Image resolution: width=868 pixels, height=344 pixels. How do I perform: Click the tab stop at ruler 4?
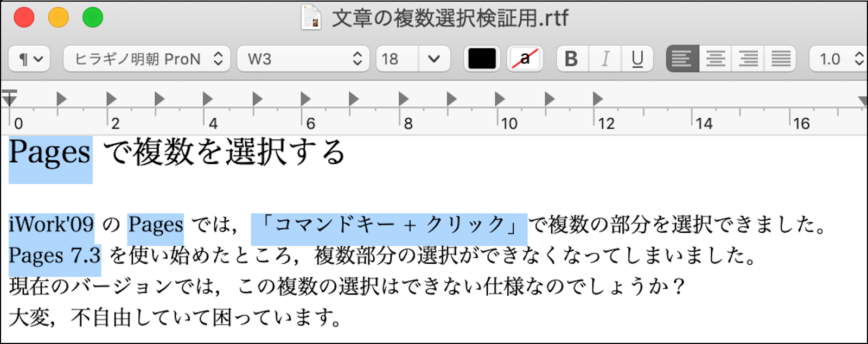pyautogui.click(x=208, y=99)
